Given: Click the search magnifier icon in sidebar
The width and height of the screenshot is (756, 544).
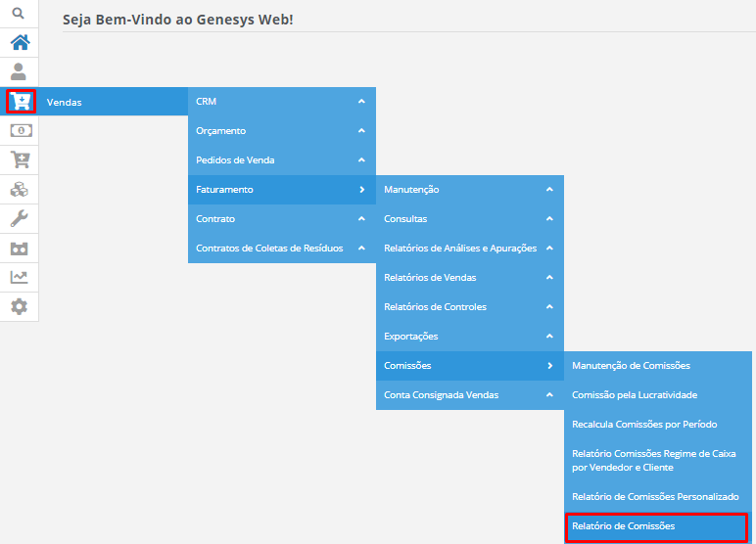Looking at the screenshot, I should point(19,13).
